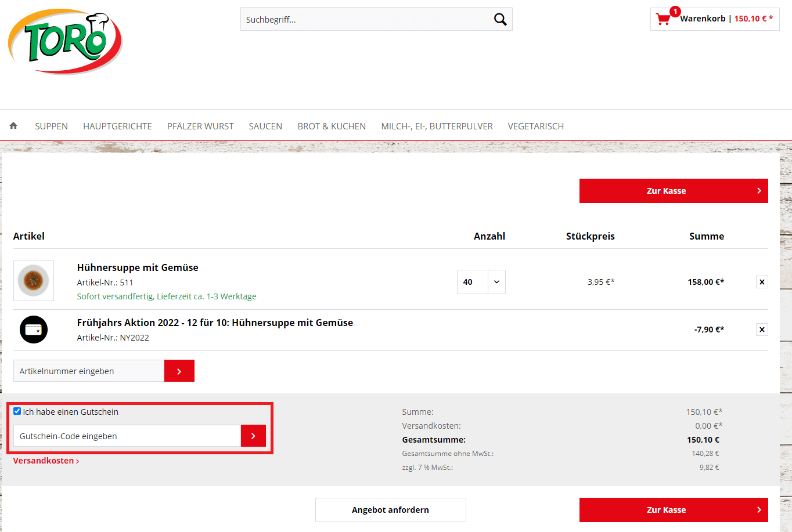Click the -7,90 € discount value

(x=710, y=330)
